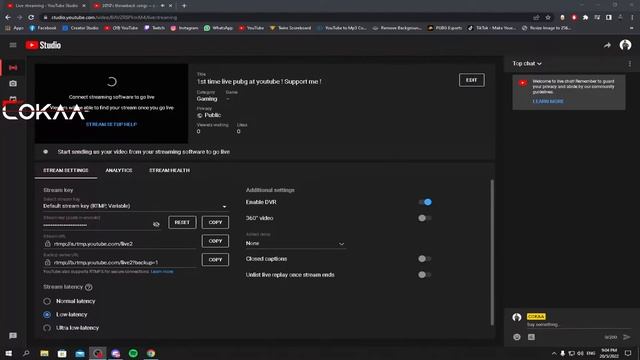Open the Windows Start menu
Viewport: 640px width, 360px height.
point(8,353)
